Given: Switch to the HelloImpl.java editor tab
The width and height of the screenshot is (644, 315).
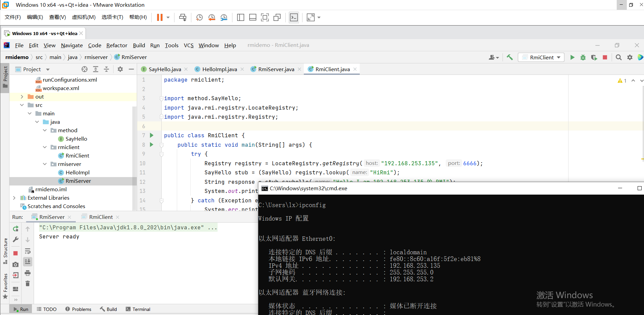Looking at the screenshot, I should tap(219, 69).
